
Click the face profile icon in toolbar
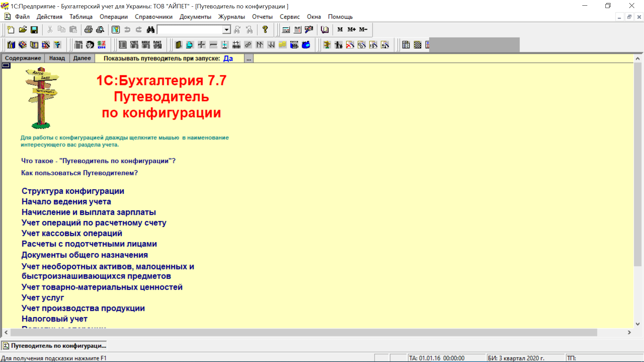pyautogui.click(x=90, y=45)
